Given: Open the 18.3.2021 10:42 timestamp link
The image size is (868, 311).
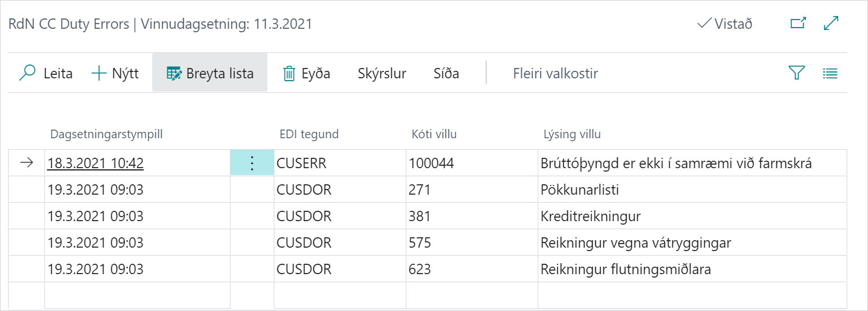Looking at the screenshot, I should pos(96,163).
